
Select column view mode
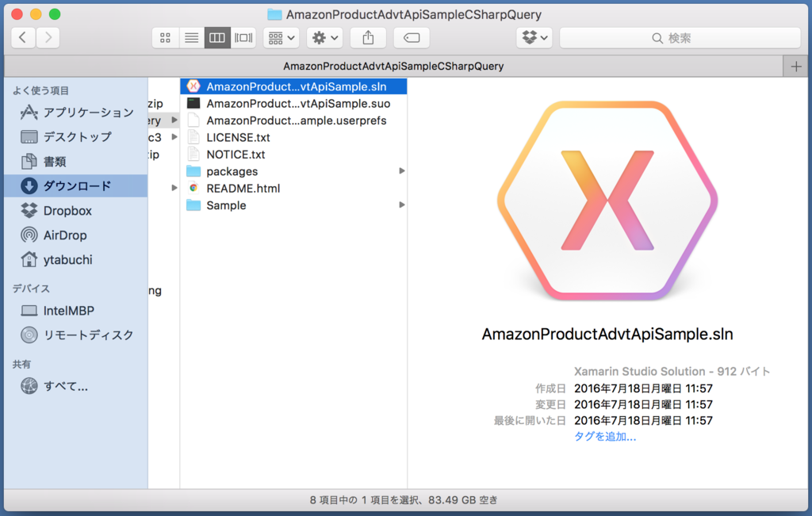coord(217,38)
